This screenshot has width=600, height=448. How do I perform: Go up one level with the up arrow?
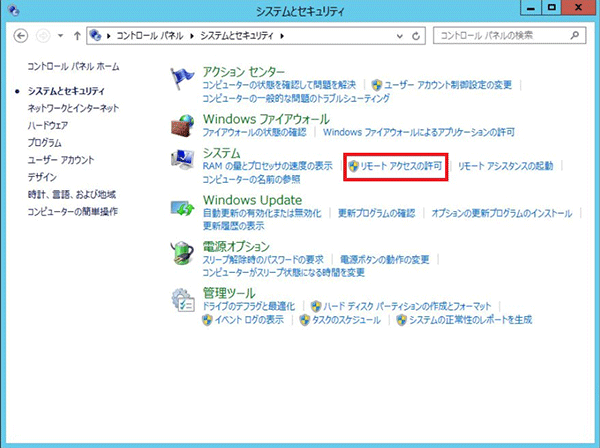pos(77,36)
